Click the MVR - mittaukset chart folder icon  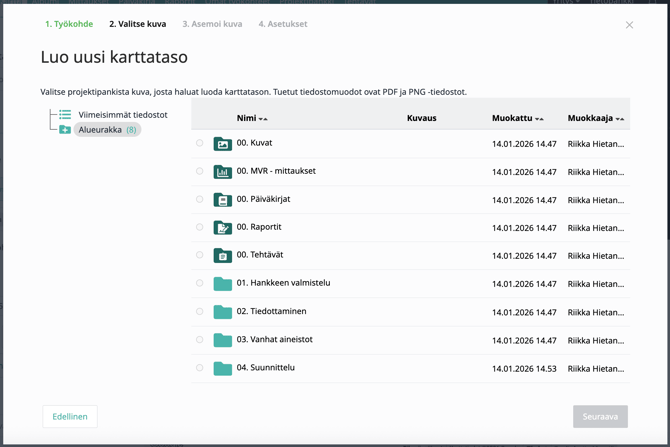point(222,172)
